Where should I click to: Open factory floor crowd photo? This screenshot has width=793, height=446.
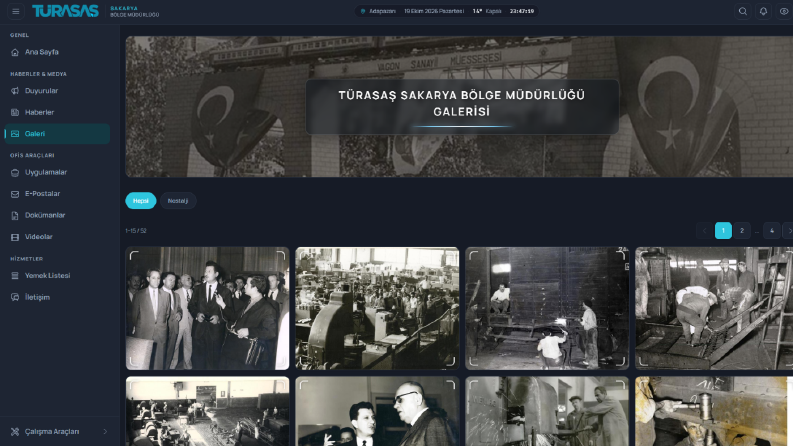tap(377, 308)
